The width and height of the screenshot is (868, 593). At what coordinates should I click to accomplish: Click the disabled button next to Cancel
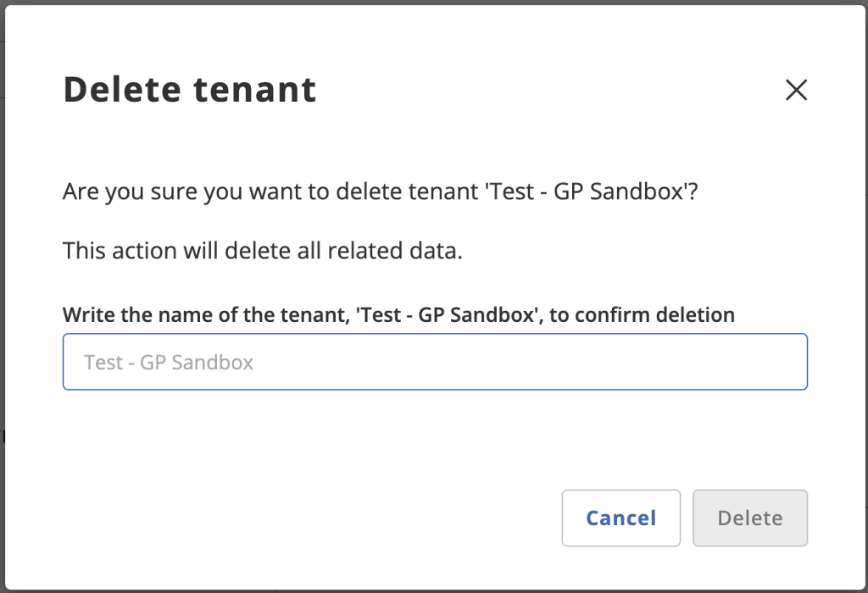click(x=749, y=518)
